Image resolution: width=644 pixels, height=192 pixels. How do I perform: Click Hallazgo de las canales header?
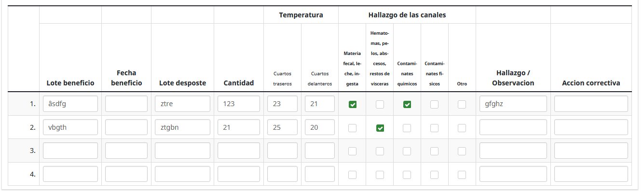(x=407, y=15)
